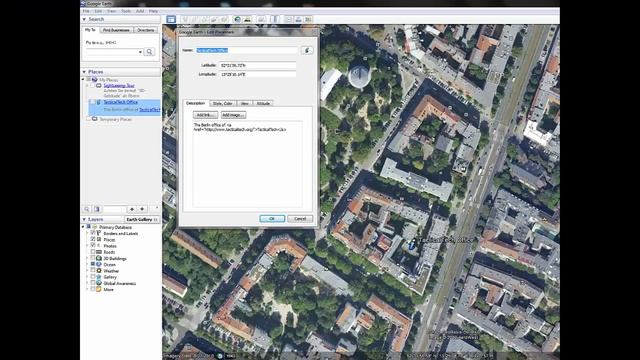Screen dimensions: 640x360
Task: Enable the Weather layer checkbox
Action: (x=93, y=270)
